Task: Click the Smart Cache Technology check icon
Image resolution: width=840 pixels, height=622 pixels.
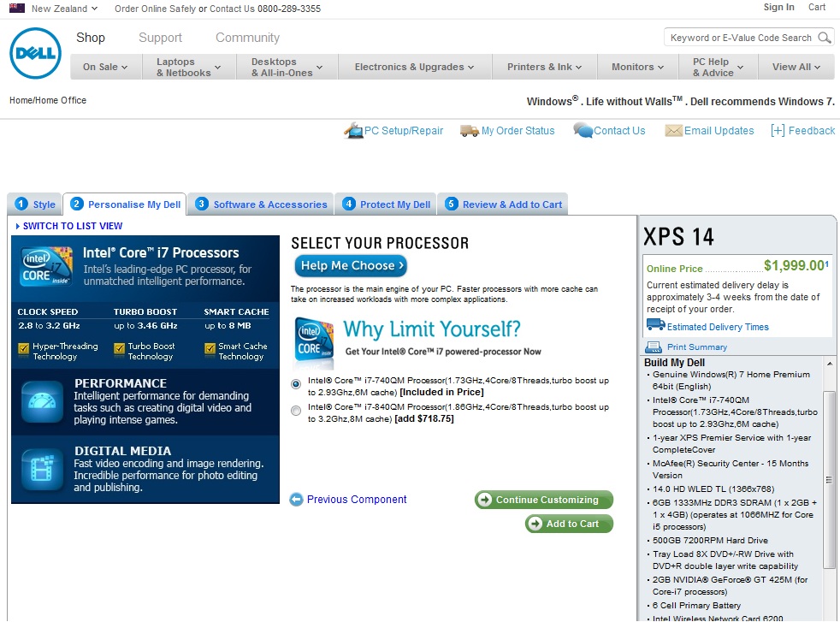Action: 210,349
